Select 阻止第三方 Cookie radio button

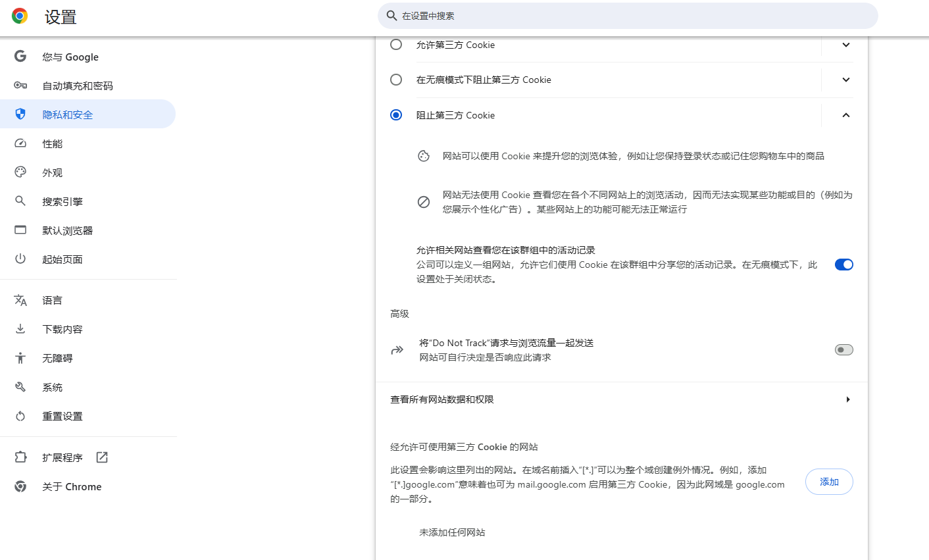(x=396, y=115)
